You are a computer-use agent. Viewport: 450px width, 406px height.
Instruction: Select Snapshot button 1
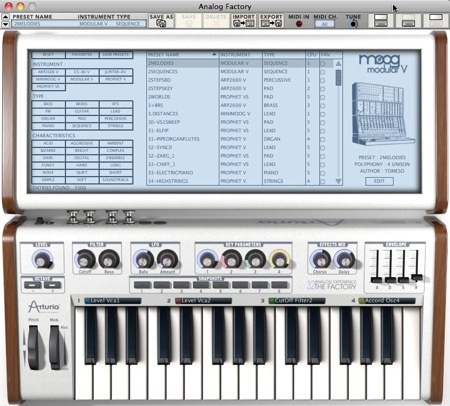[143, 285]
